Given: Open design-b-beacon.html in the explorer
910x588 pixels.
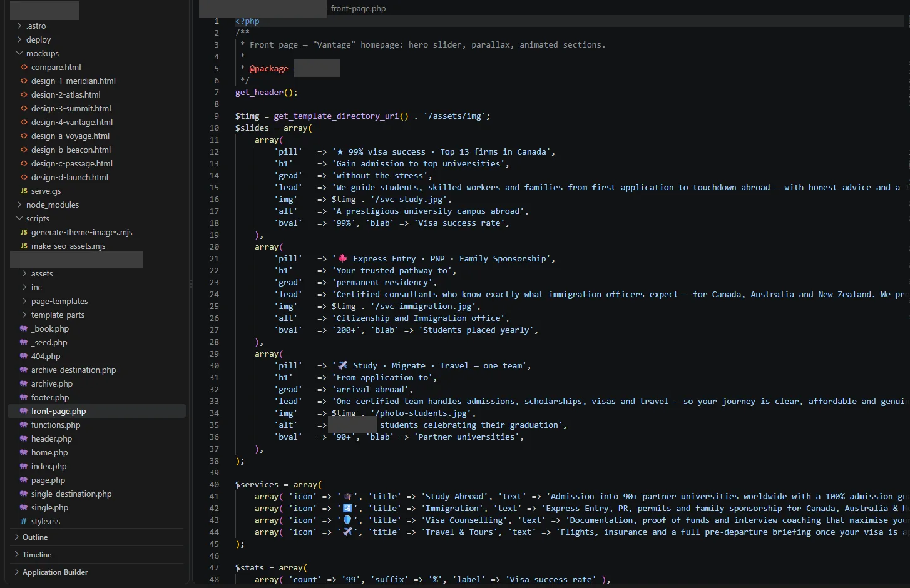Looking at the screenshot, I should (x=71, y=150).
